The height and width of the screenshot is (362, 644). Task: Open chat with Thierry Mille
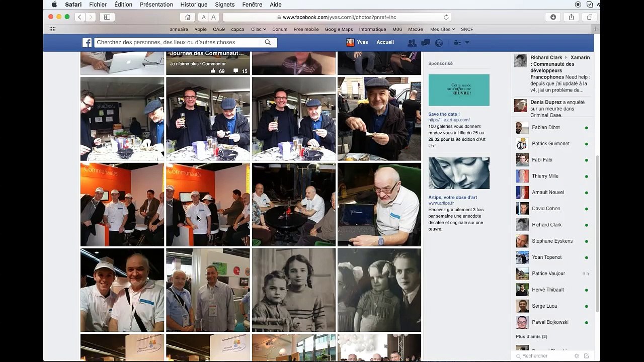(552, 176)
